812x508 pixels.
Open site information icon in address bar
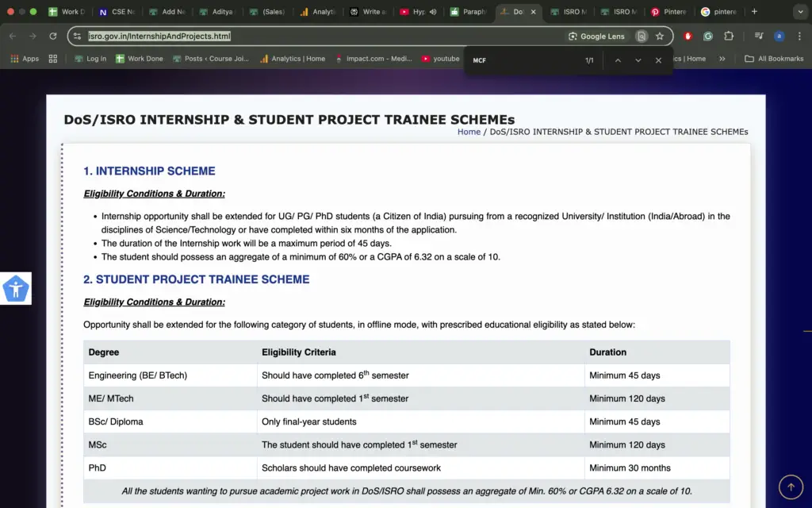[x=77, y=37]
